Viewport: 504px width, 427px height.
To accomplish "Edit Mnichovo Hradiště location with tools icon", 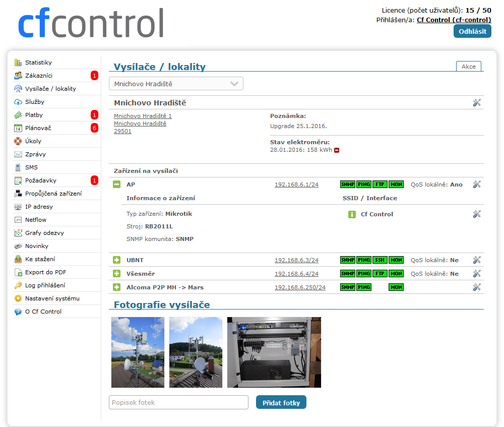I will (477, 102).
